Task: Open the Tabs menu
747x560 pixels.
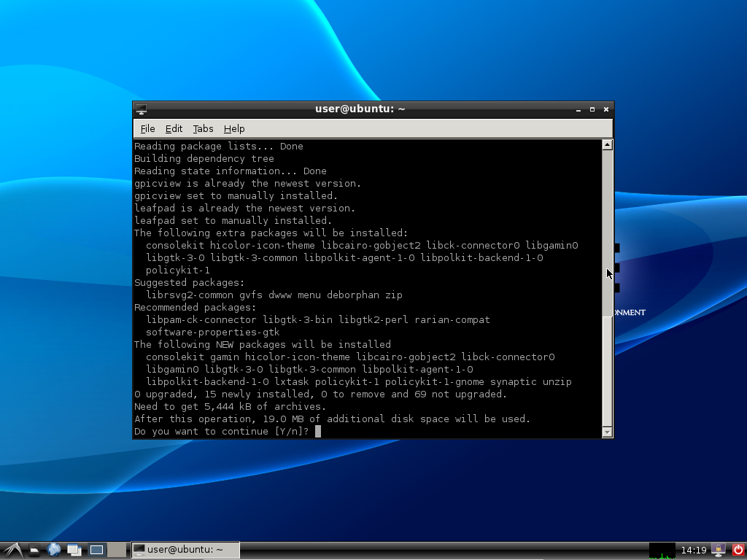Action: (203, 128)
